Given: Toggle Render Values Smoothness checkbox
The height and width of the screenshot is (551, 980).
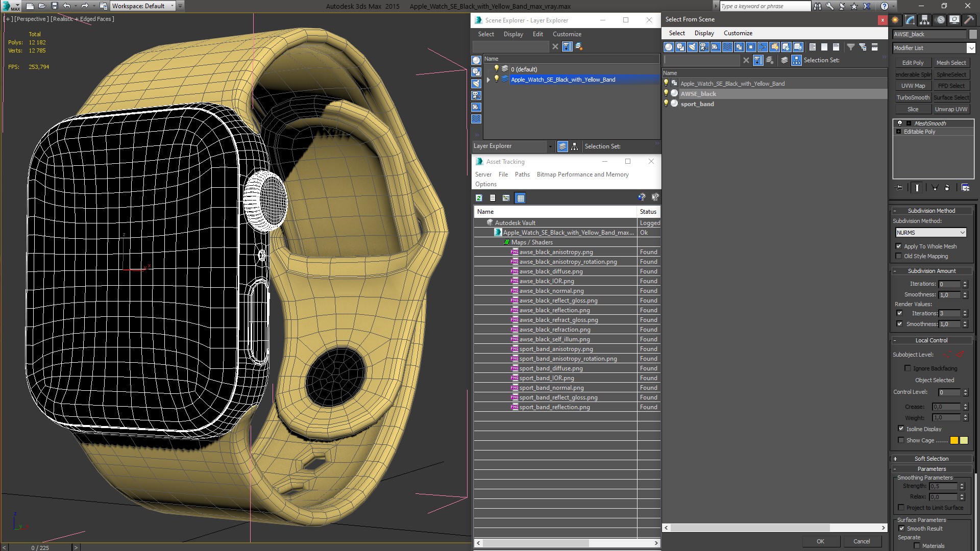Looking at the screenshot, I should tap(899, 324).
